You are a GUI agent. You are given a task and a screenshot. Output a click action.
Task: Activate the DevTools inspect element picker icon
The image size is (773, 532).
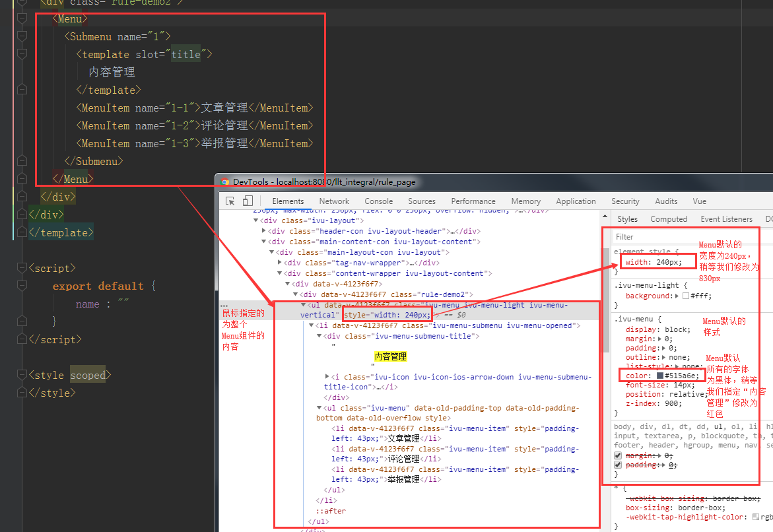(230, 201)
